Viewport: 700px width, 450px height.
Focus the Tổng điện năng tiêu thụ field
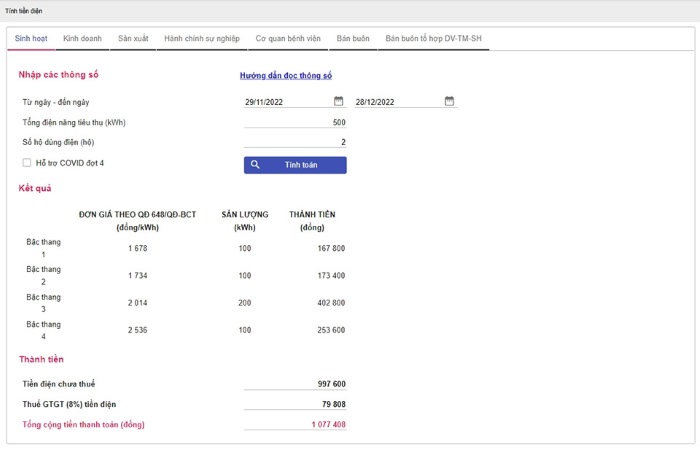(295, 122)
